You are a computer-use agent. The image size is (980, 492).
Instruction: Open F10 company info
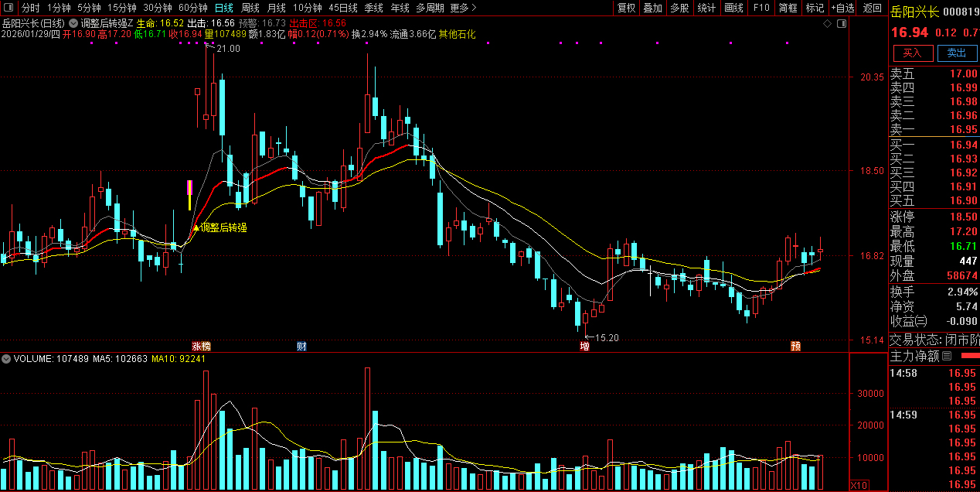[761, 8]
